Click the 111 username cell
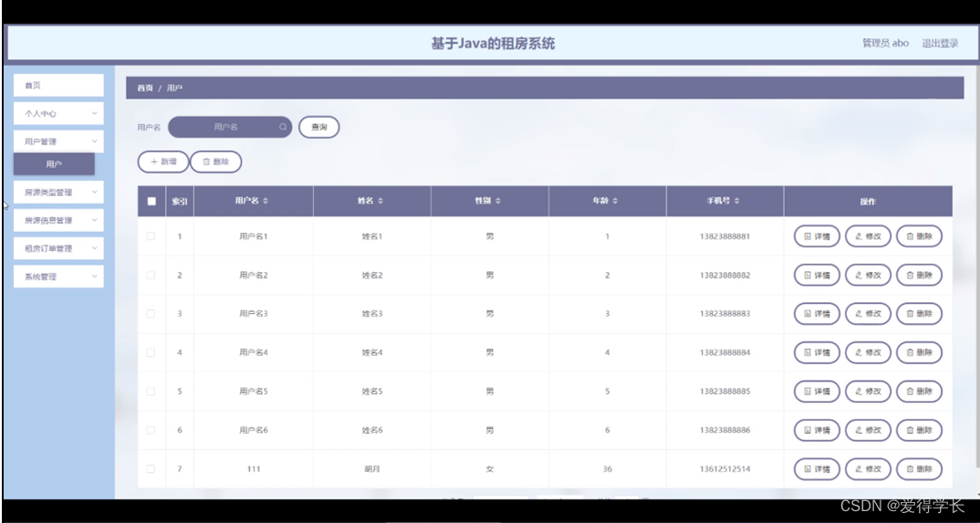Image resolution: width=980 pixels, height=523 pixels. (253, 468)
